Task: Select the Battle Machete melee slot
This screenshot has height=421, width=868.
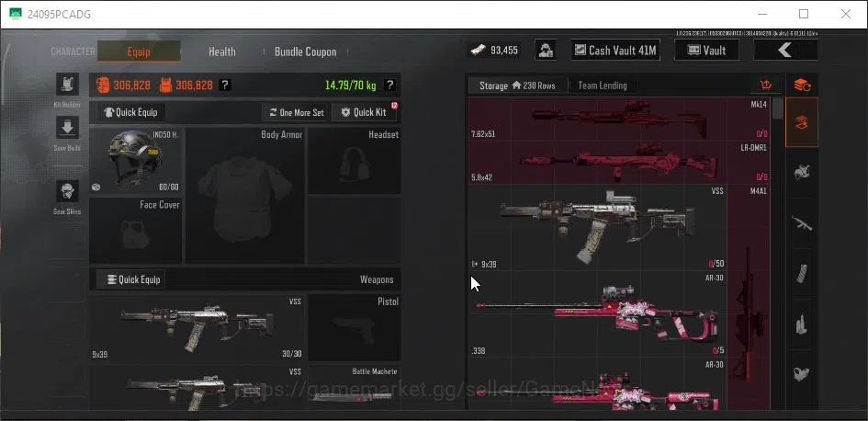Action: click(x=355, y=387)
